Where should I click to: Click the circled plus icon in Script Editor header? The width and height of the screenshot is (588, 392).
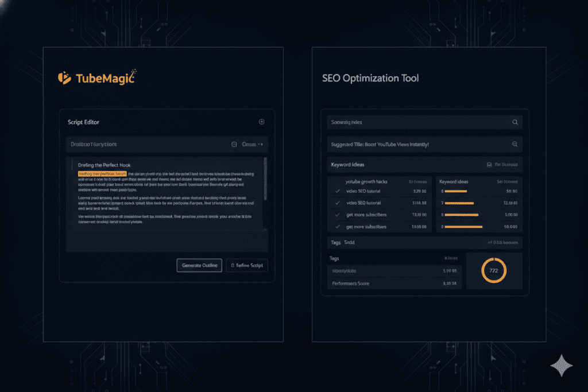(262, 122)
